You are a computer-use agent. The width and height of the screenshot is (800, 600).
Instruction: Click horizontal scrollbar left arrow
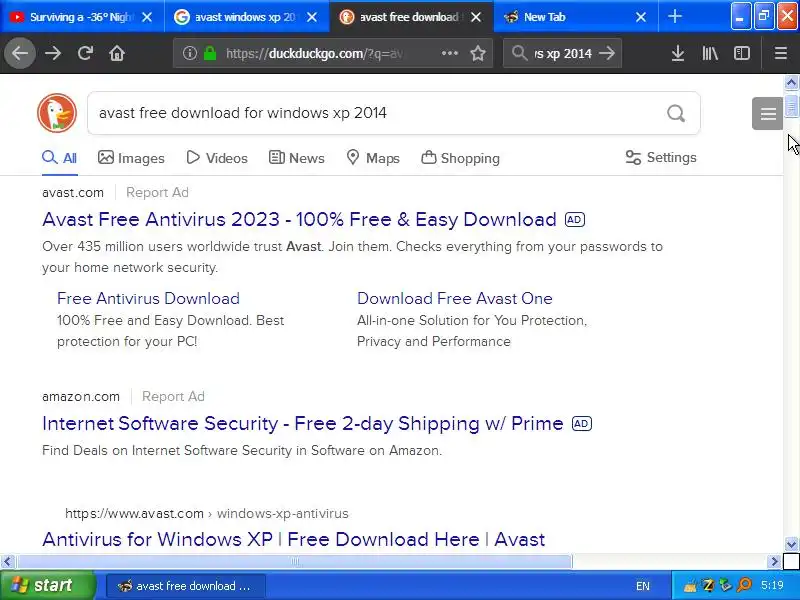[7, 562]
